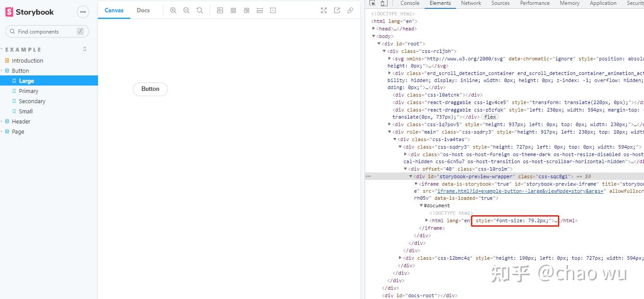Switch to the Docs tab

coord(143,10)
